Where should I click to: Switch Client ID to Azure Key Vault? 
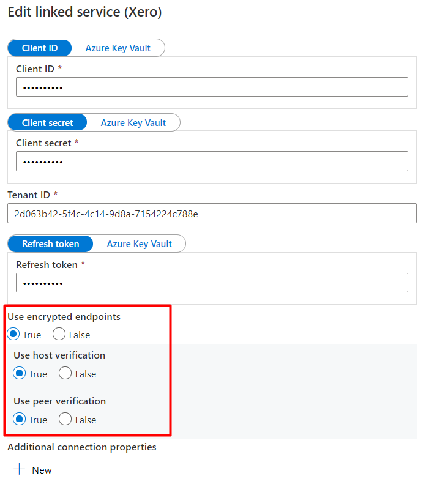(x=118, y=48)
